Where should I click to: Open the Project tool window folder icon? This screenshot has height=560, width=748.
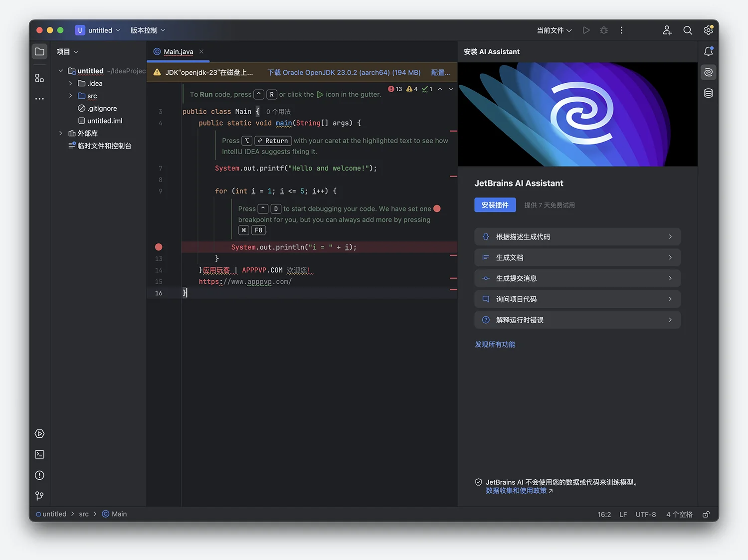point(39,51)
